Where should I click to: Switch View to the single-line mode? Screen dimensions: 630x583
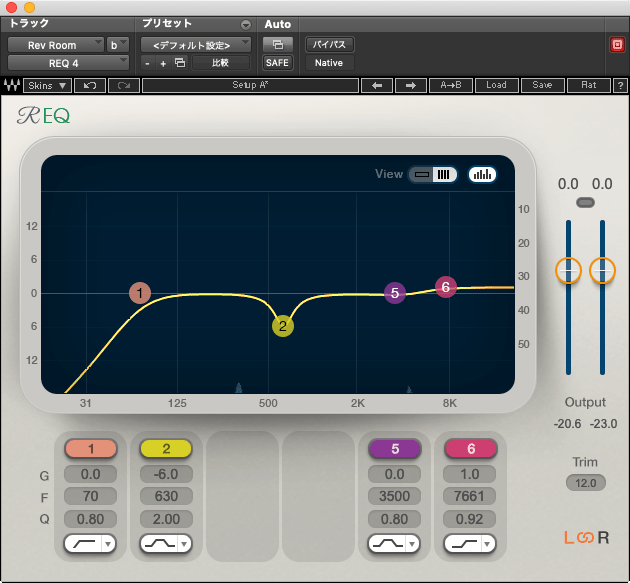[x=421, y=174]
